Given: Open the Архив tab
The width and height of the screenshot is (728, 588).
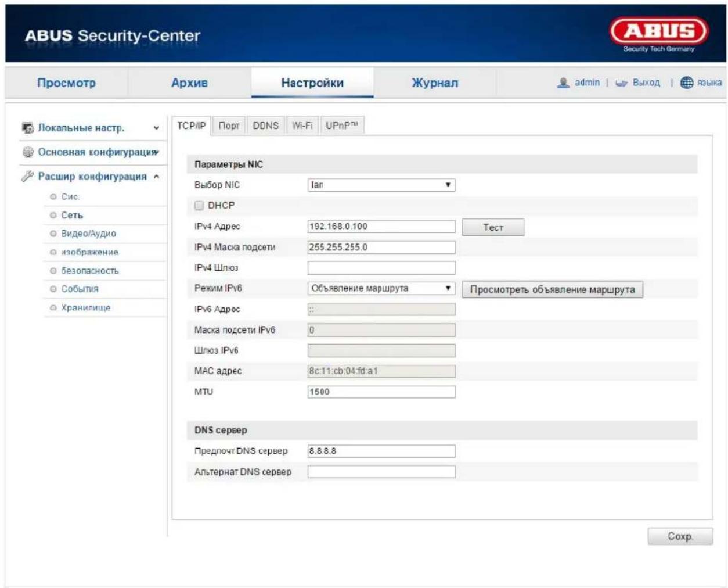Looking at the screenshot, I should coord(189,83).
